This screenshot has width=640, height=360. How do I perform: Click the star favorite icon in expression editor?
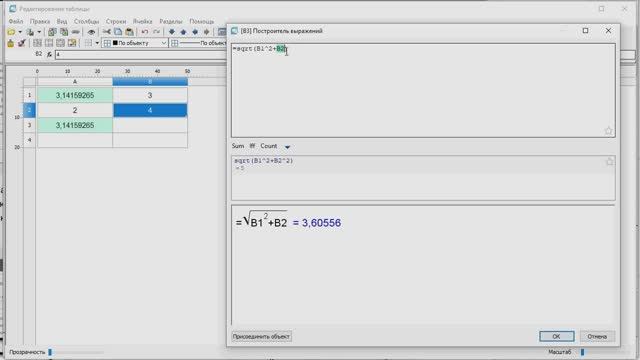coord(608,131)
